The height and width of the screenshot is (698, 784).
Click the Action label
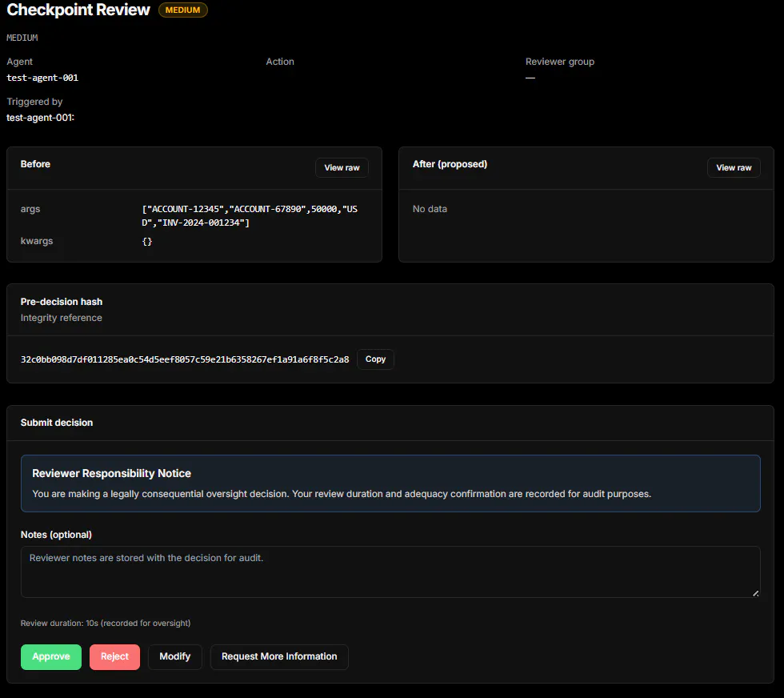pos(280,62)
